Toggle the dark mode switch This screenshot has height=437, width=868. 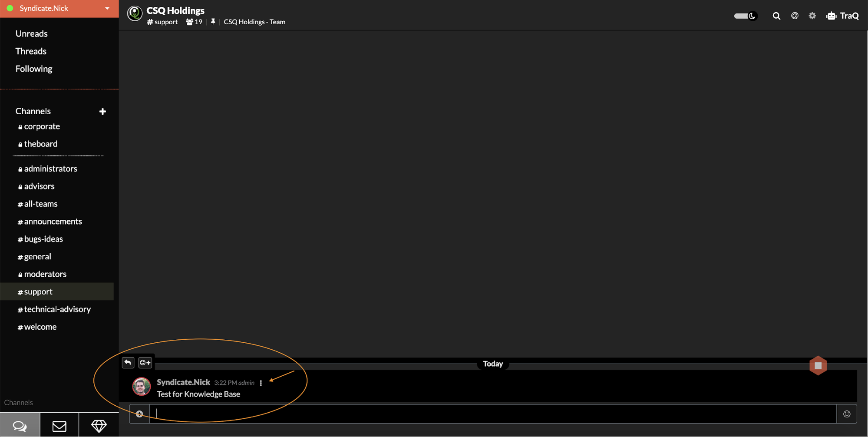point(745,16)
